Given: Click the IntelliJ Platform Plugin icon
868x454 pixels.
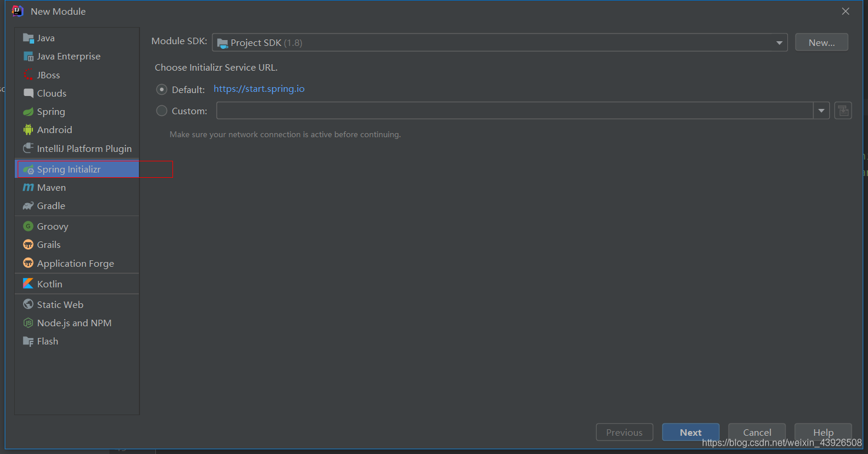Looking at the screenshot, I should coord(28,148).
